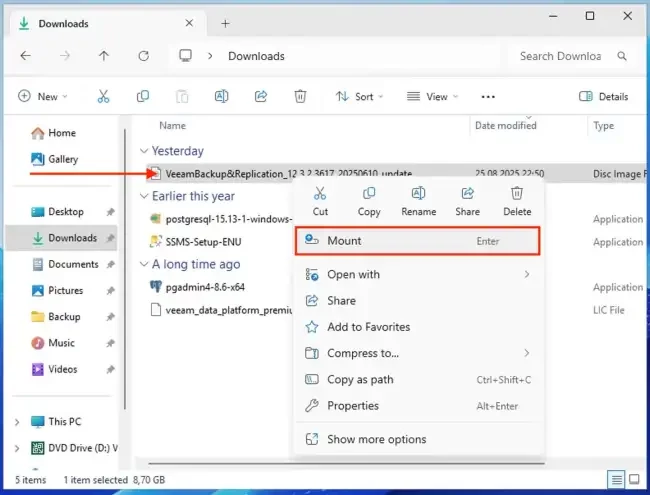Click Downloads in the address breadcrumb

coord(256,56)
